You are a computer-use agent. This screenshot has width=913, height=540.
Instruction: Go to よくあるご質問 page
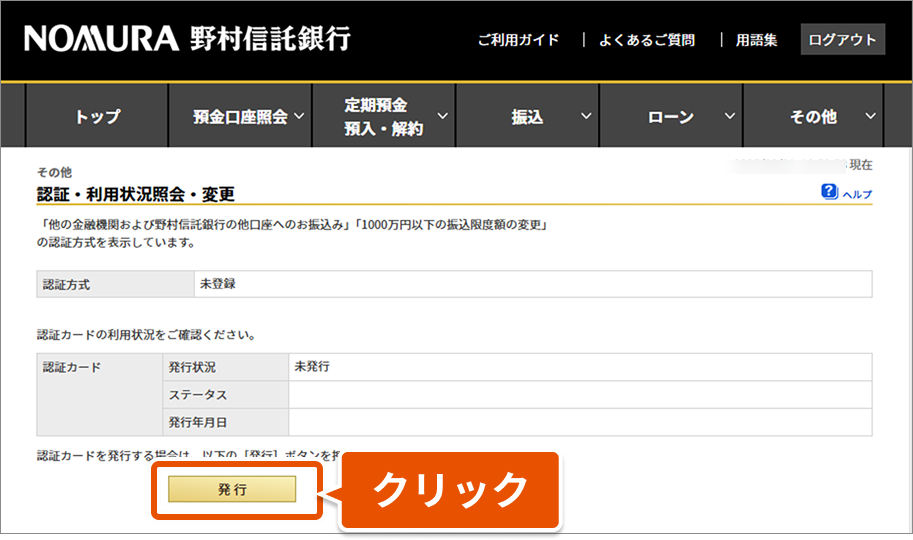pyautogui.click(x=646, y=40)
